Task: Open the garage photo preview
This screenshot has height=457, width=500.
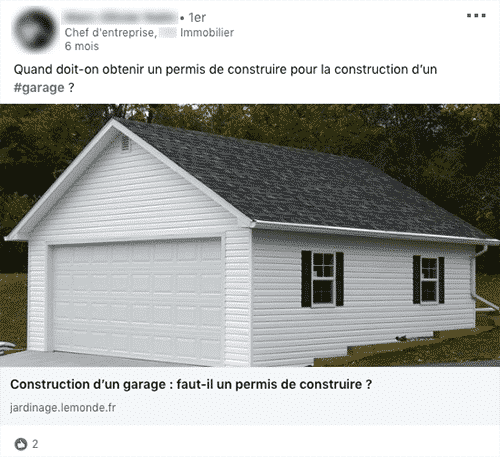Action: 250,235
